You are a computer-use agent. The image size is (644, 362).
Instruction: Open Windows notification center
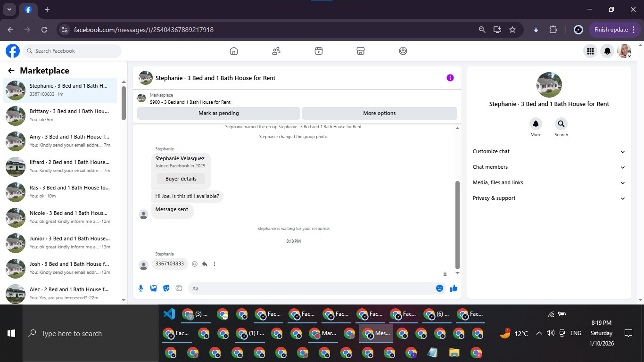tap(628, 333)
